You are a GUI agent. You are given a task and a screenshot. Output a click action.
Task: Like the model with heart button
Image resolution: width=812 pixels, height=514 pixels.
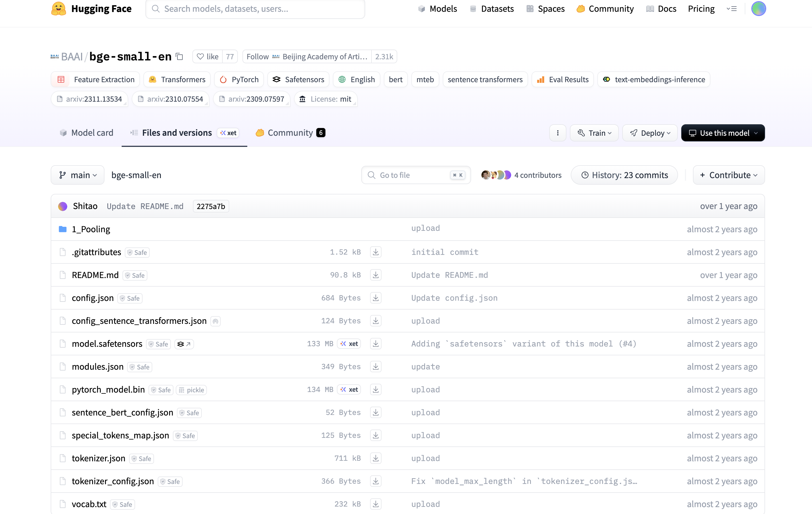click(208, 57)
